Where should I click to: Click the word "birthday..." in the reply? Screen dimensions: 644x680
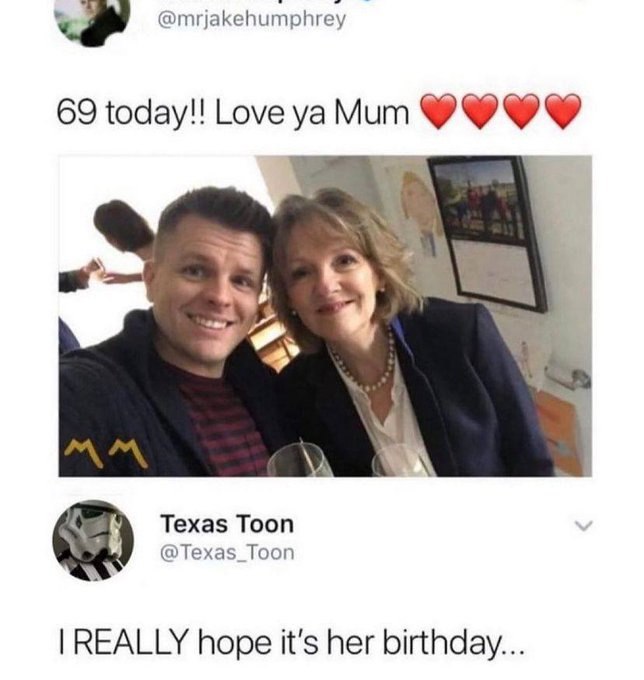click(454, 644)
